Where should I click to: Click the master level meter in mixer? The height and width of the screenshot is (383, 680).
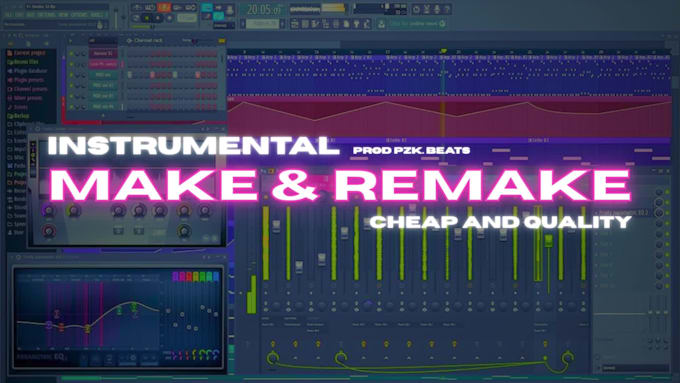[x=251, y=294]
